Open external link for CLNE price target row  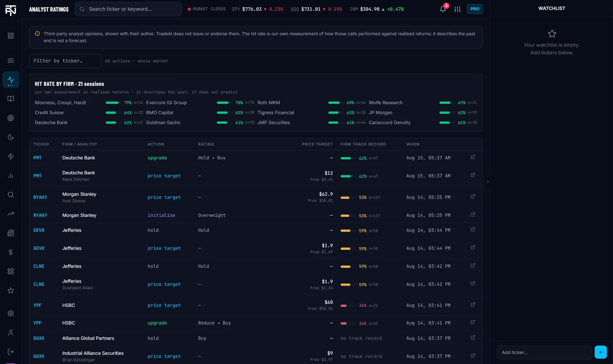(473, 284)
